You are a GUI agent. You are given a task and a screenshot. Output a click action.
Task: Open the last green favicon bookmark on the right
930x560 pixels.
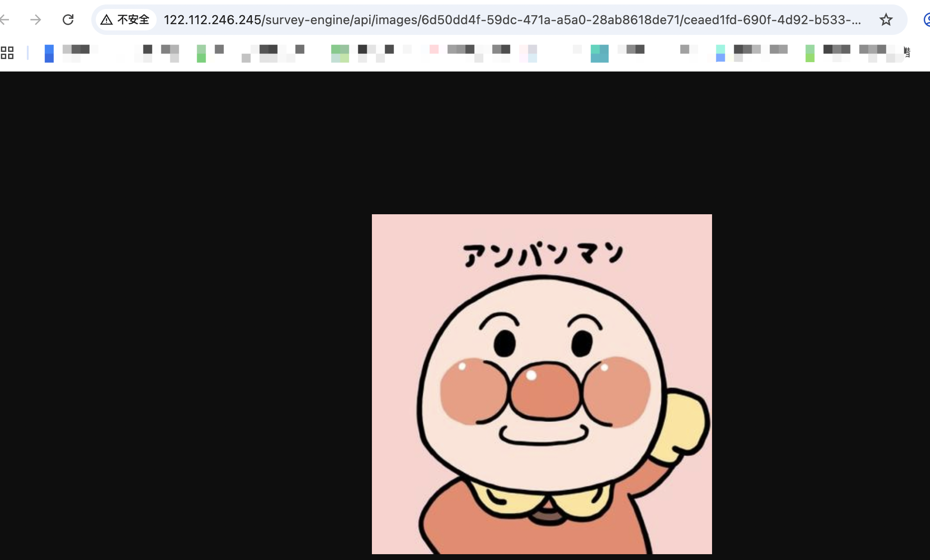[x=810, y=53]
